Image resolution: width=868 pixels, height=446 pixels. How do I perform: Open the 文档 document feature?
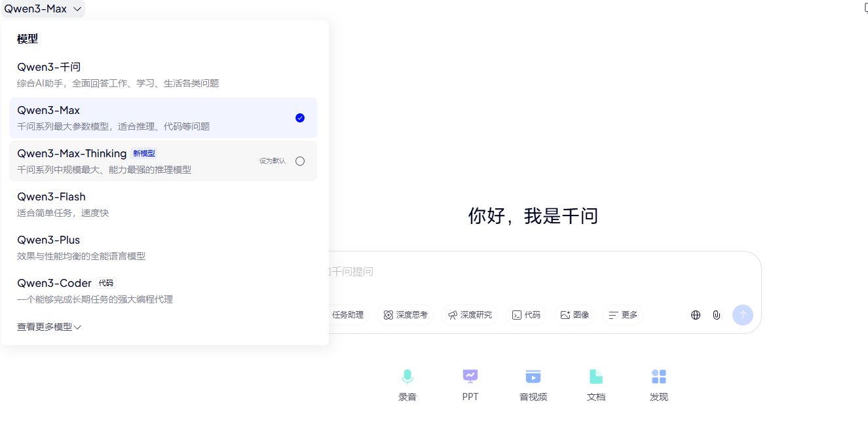pos(595,384)
